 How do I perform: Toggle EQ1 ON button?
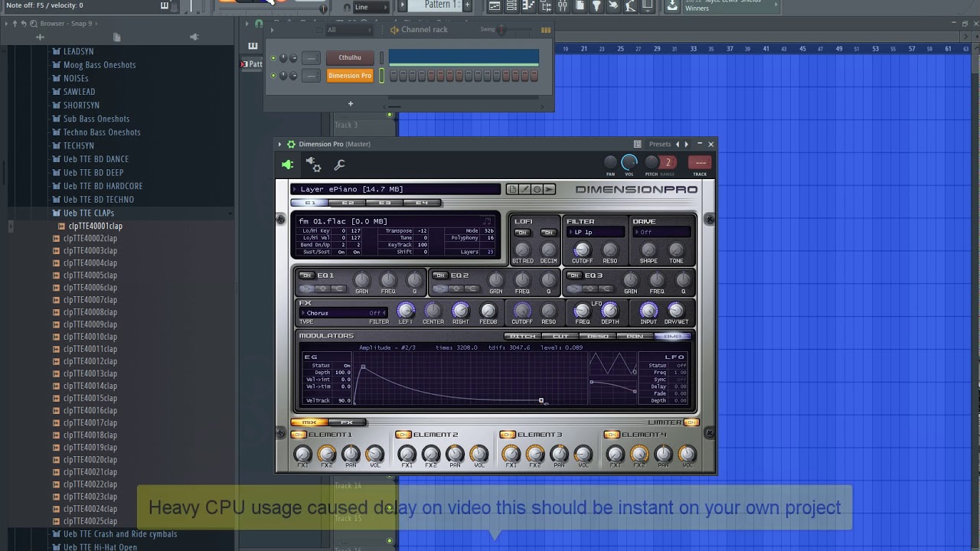[x=307, y=275]
